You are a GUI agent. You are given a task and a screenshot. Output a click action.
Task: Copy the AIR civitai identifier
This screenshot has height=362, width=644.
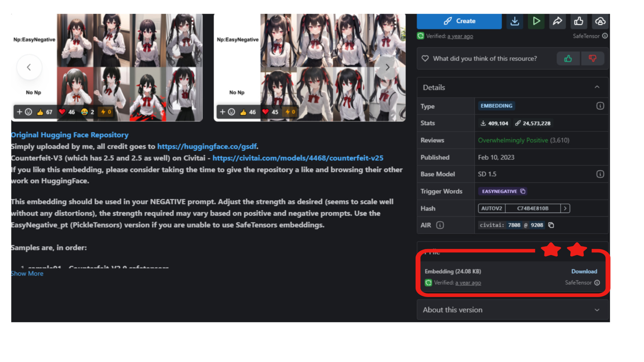[x=551, y=225]
